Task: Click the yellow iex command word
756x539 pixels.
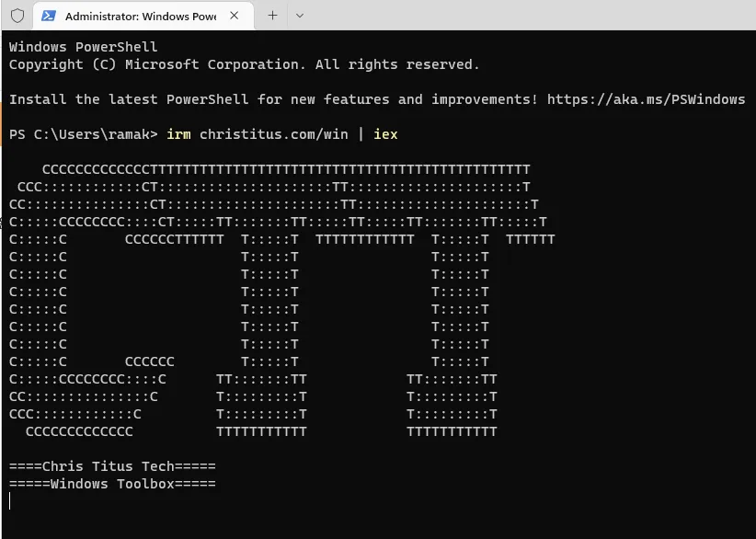Action: pyautogui.click(x=385, y=134)
